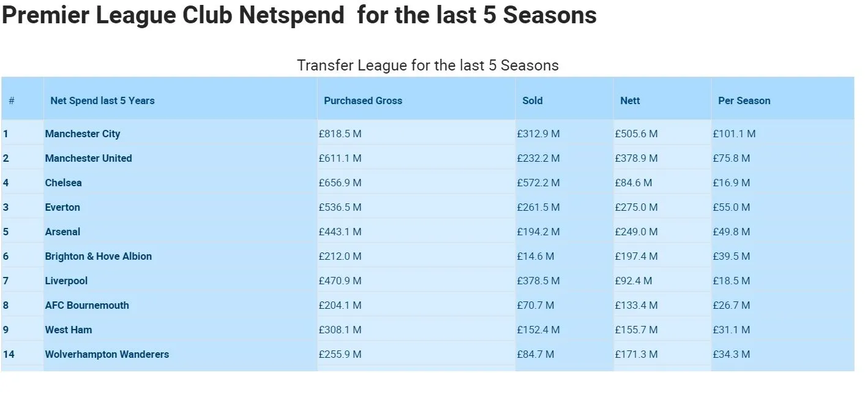Select the Chelsea club name

63,183
